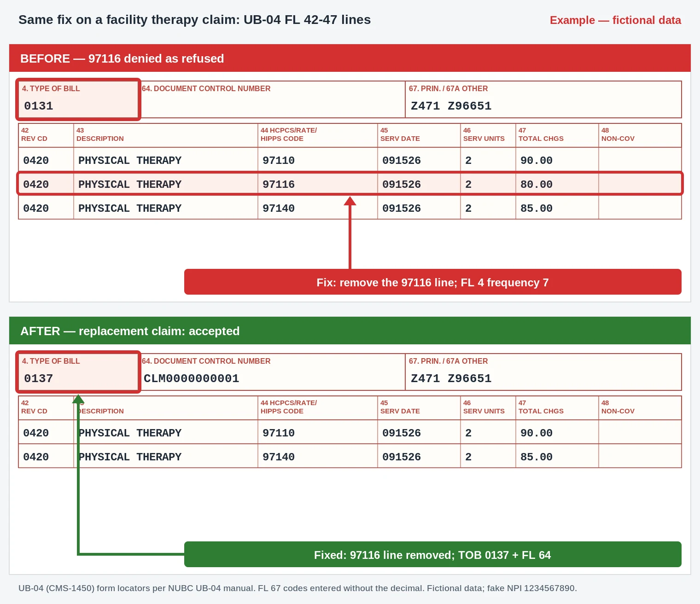Select the "Example — fictional data" label
Image resolution: width=700 pixels, height=604 pixels.
(x=615, y=20)
